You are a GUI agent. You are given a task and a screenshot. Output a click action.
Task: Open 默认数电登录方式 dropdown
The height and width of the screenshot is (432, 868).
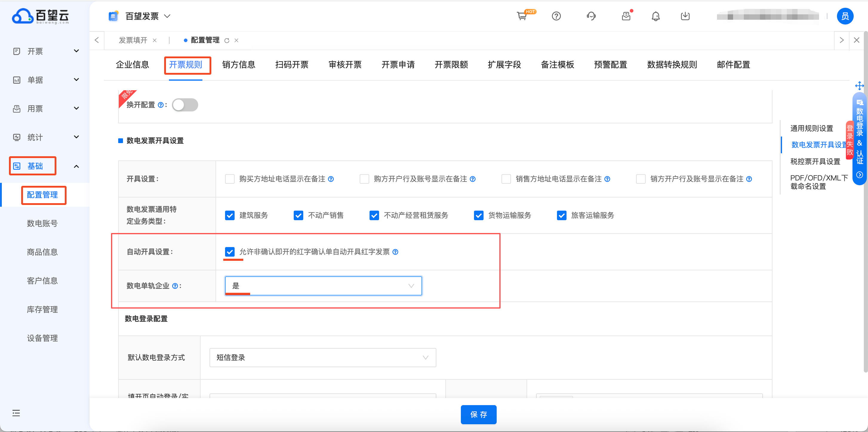[x=322, y=358]
